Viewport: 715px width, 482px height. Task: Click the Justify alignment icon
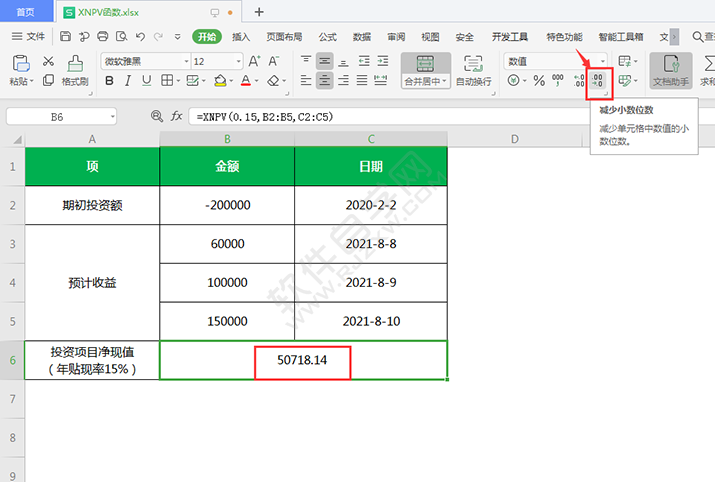tap(362, 81)
